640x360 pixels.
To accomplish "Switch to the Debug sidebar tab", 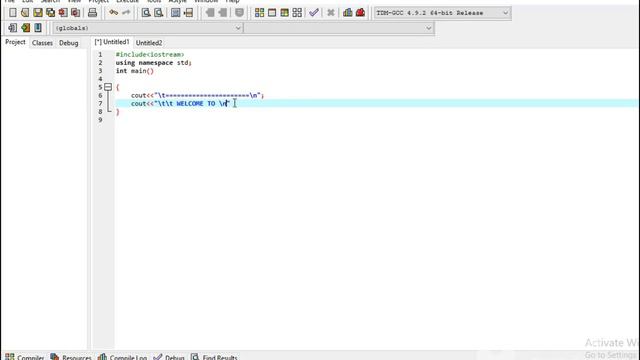I will click(x=69, y=43).
